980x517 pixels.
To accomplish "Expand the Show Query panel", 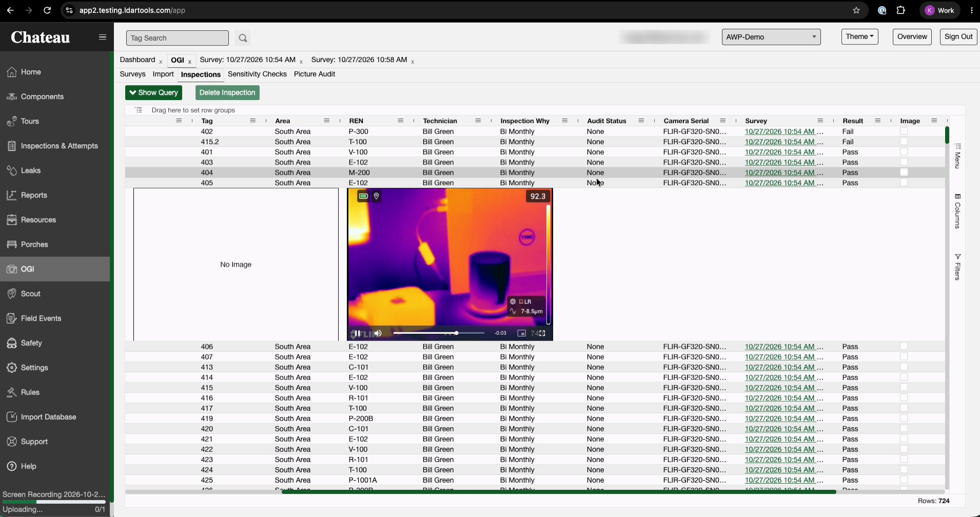I will click(x=153, y=92).
